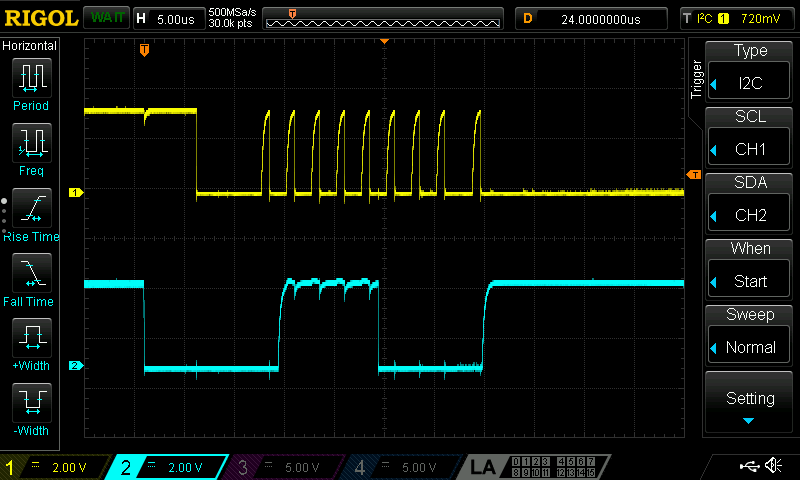
Task: Open the trigger Setting submenu
Action: [750, 401]
